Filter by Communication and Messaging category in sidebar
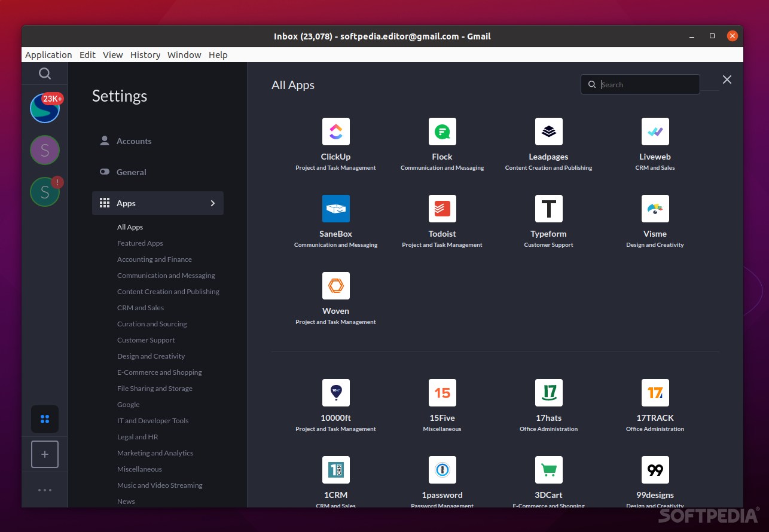This screenshot has width=769, height=532. pos(166,276)
